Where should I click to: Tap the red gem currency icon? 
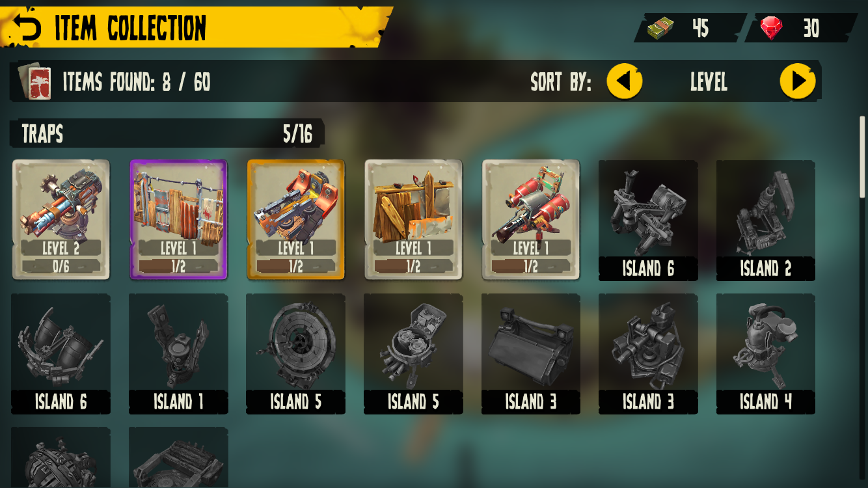tap(772, 29)
